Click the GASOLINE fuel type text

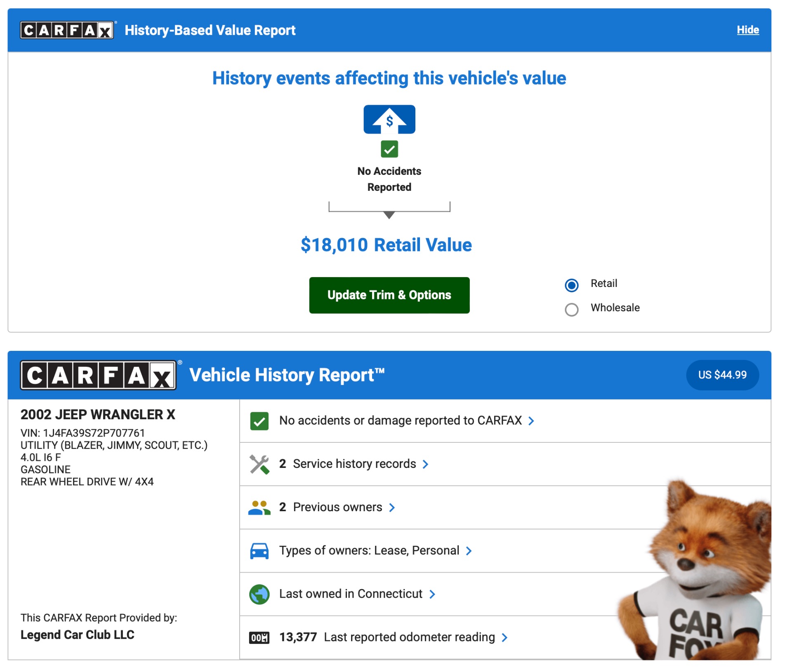(x=45, y=470)
